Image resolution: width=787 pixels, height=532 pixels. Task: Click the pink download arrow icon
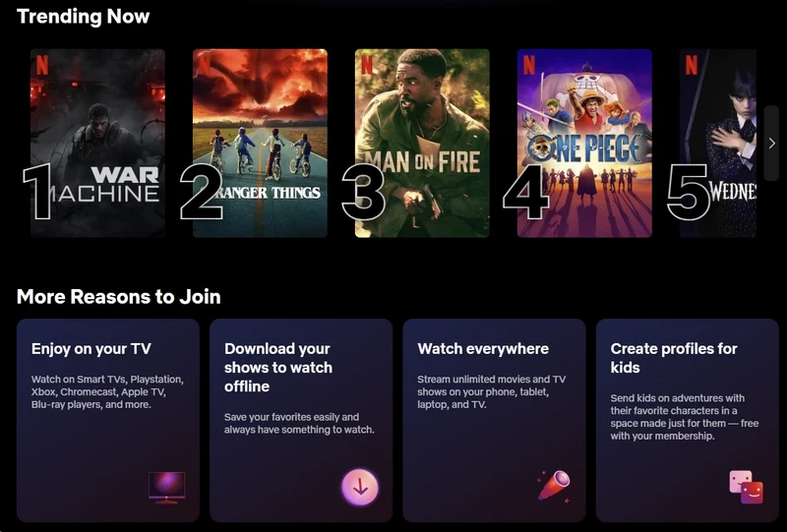(x=360, y=487)
